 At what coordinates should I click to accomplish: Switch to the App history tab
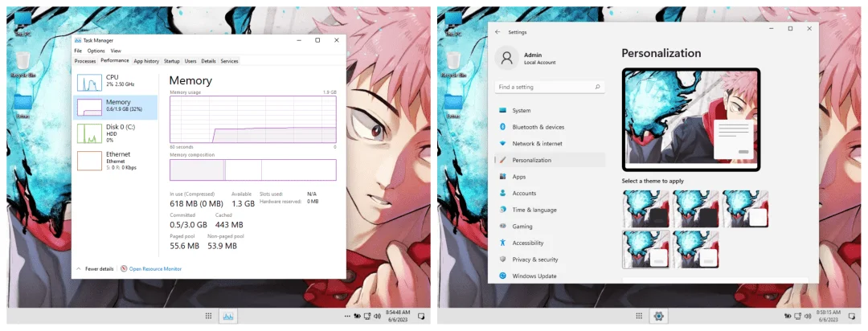(146, 61)
